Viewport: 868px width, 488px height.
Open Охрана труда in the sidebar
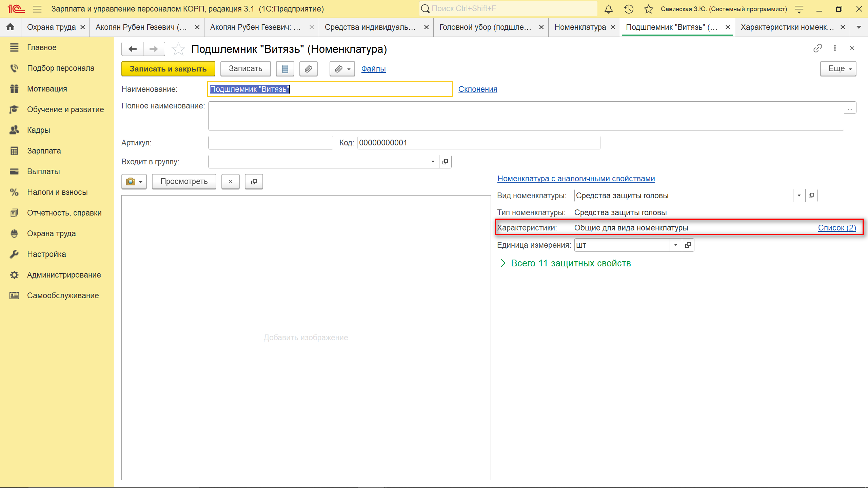[x=52, y=233]
